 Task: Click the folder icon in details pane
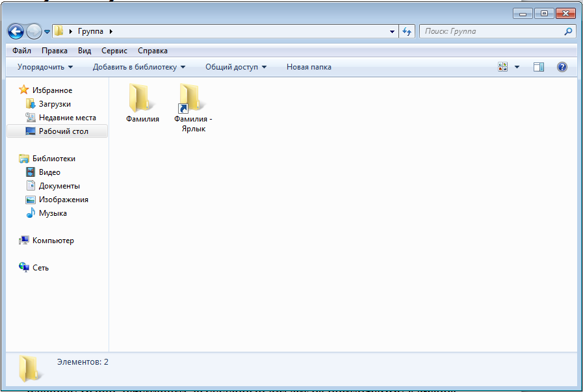[x=29, y=369]
